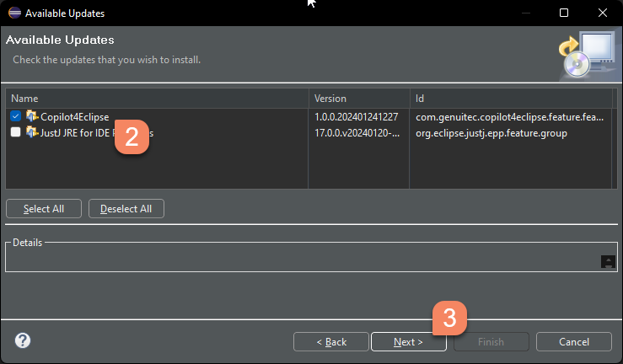Select the Copilot4Eclipse row name
The height and width of the screenshot is (364, 623).
coord(75,117)
